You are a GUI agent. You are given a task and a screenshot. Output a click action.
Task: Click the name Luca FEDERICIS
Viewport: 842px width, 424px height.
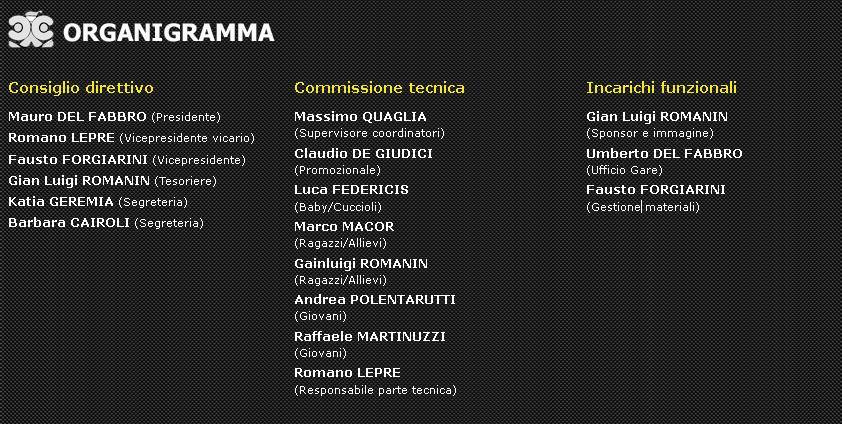tap(351, 190)
